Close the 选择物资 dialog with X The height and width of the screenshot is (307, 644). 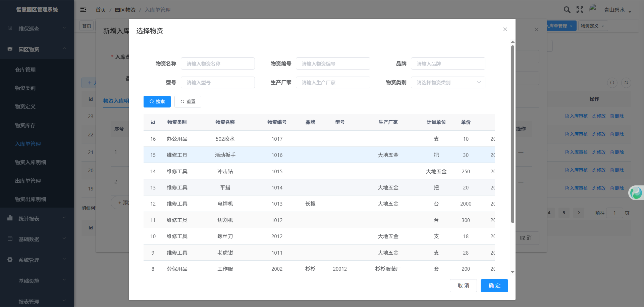505,30
